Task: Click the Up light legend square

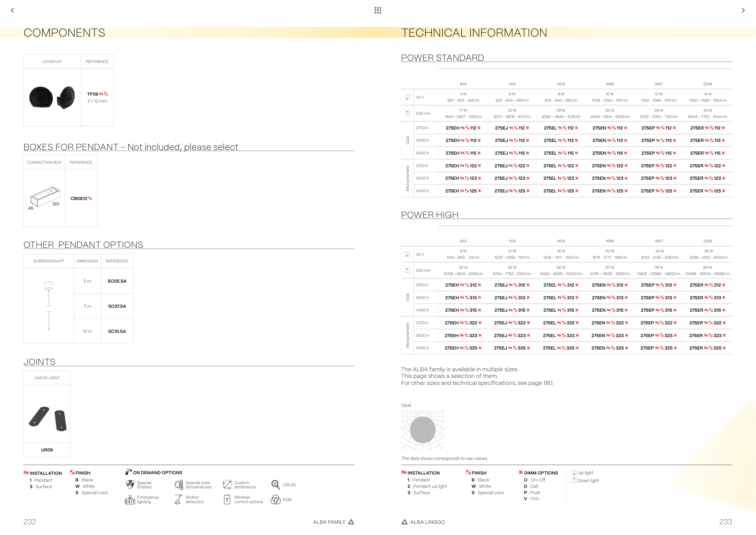Action: click(574, 472)
